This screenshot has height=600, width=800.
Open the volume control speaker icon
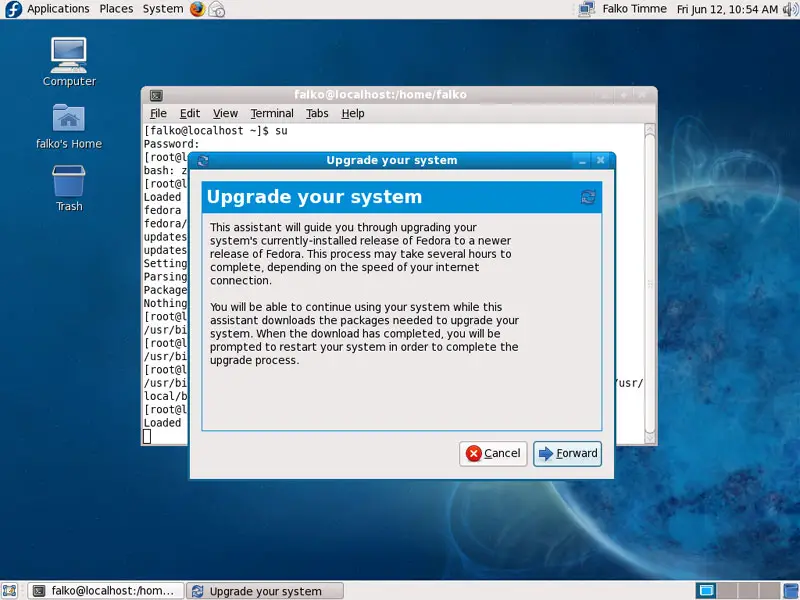point(790,9)
